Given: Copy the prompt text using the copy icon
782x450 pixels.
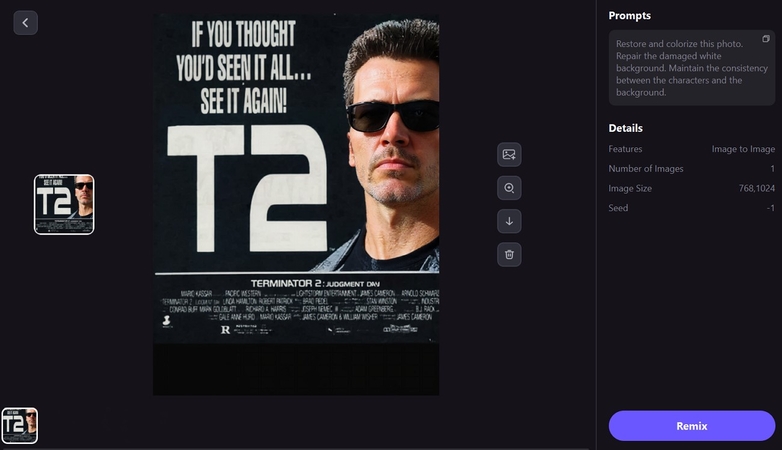Looking at the screenshot, I should click(x=766, y=39).
